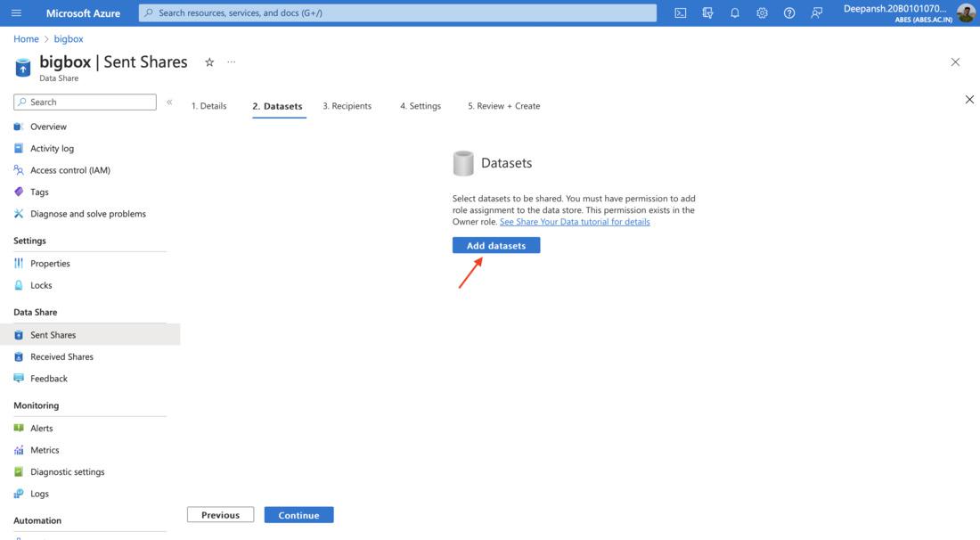This screenshot has width=980, height=540.
Task: Click the Datasets cylinder icon
Action: 463,163
